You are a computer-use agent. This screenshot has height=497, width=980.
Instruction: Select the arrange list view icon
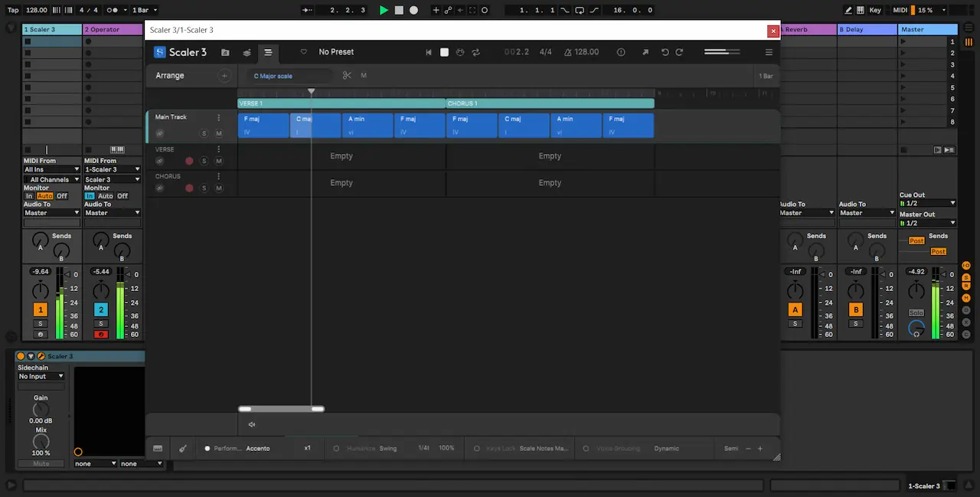(268, 52)
